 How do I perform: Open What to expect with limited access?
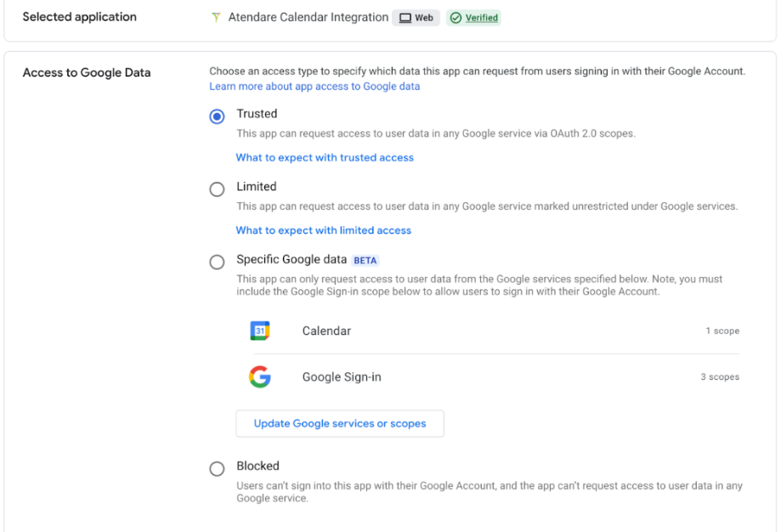[x=323, y=230]
